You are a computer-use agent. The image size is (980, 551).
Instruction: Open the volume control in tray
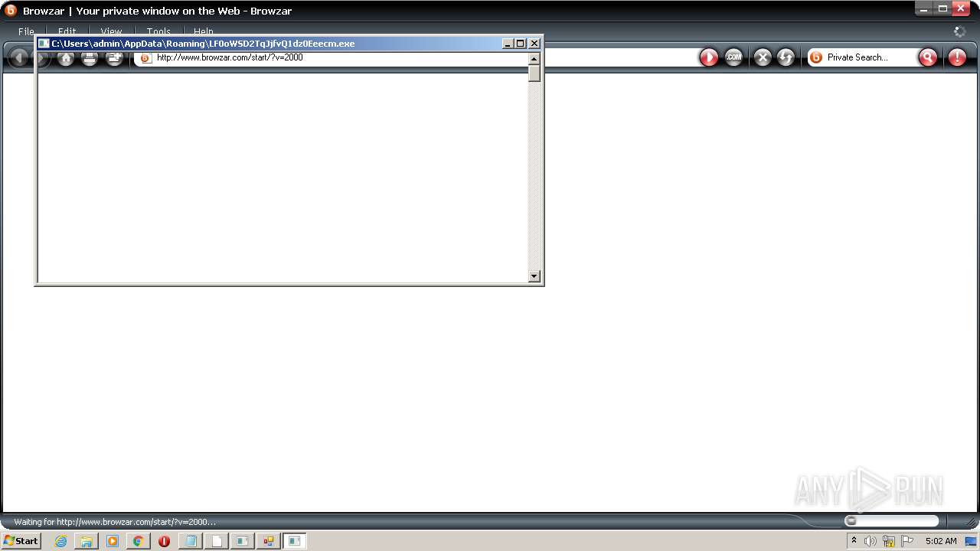pyautogui.click(x=871, y=541)
